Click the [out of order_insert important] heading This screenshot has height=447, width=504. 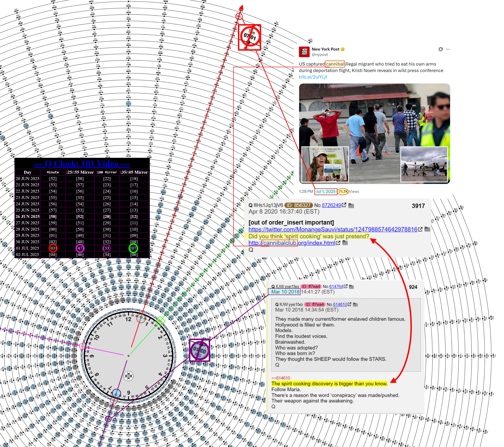click(x=291, y=222)
